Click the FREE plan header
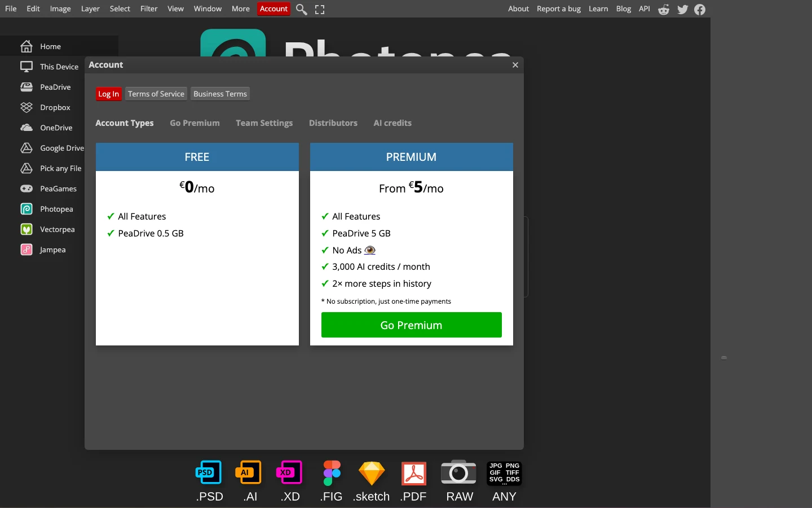The height and width of the screenshot is (508, 812). point(197,157)
